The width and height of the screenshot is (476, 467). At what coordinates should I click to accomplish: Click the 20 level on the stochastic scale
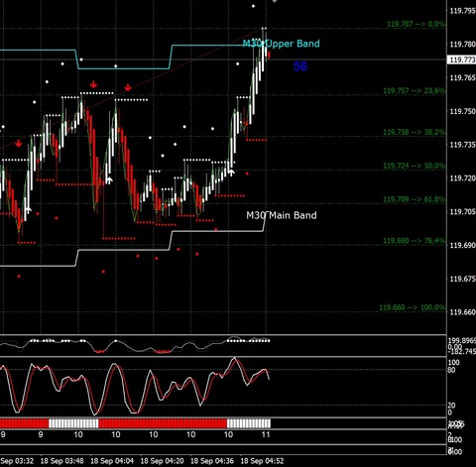(451, 406)
